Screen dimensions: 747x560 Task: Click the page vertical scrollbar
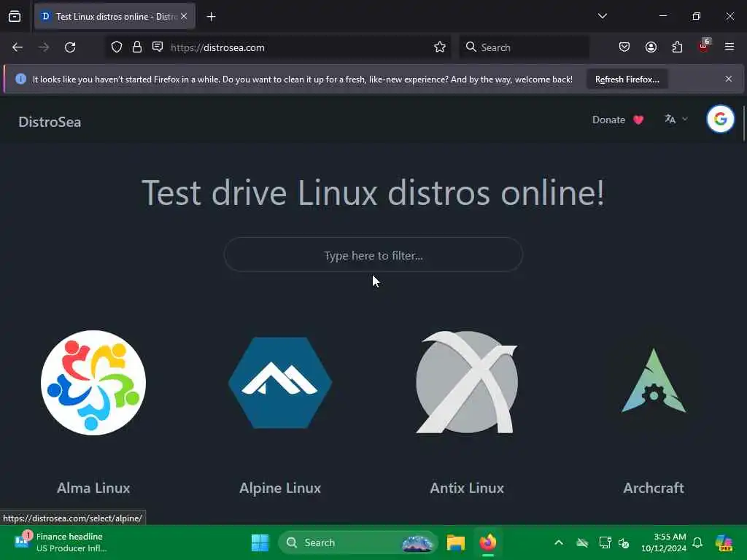coord(743,124)
